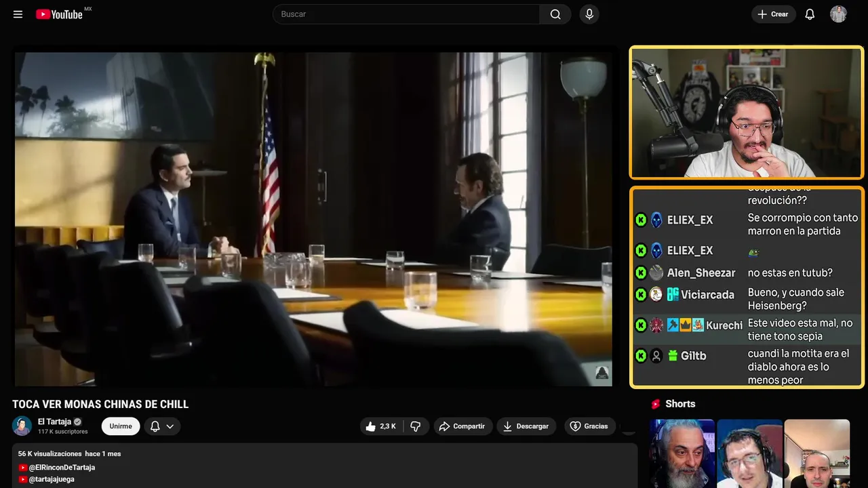Image resolution: width=868 pixels, height=488 pixels.
Task: Click the magnifier search button
Action: pos(555,14)
